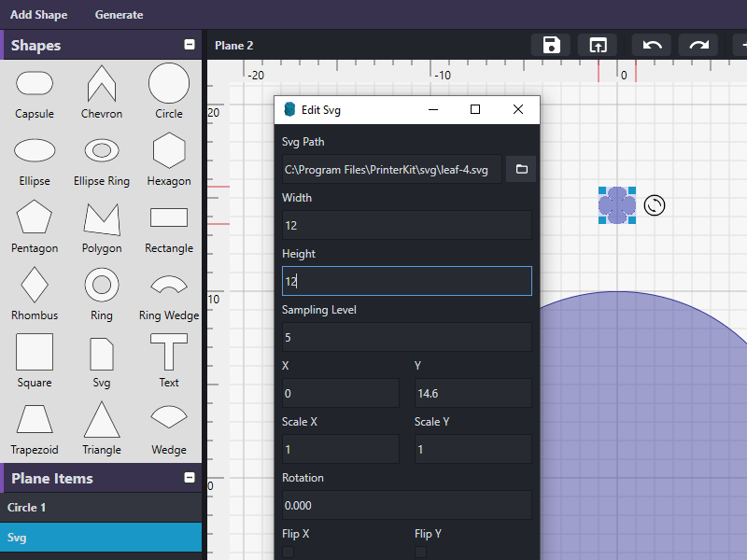This screenshot has height=560, width=747.
Task: Enable the Flip Y checkbox
Action: [420, 552]
